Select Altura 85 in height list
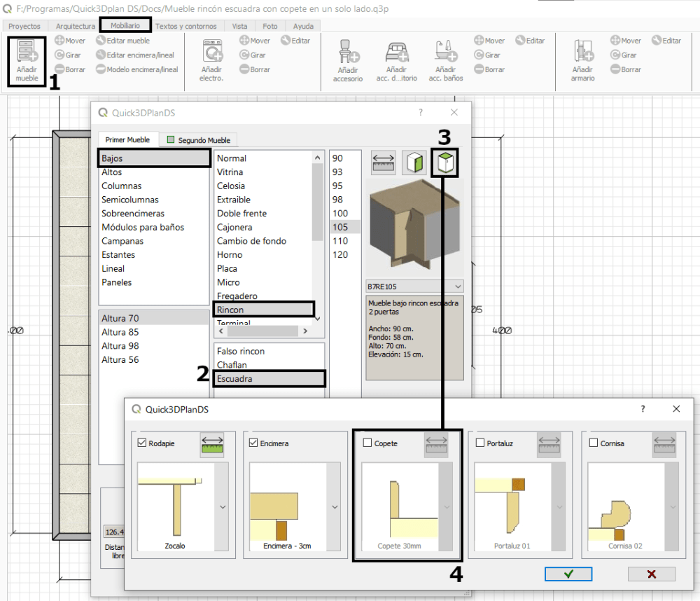This screenshot has width=700, height=601. pyautogui.click(x=120, y=332)
